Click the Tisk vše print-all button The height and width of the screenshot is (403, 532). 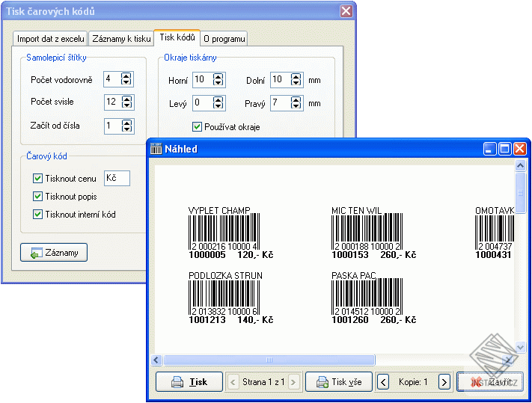(338, 381)
